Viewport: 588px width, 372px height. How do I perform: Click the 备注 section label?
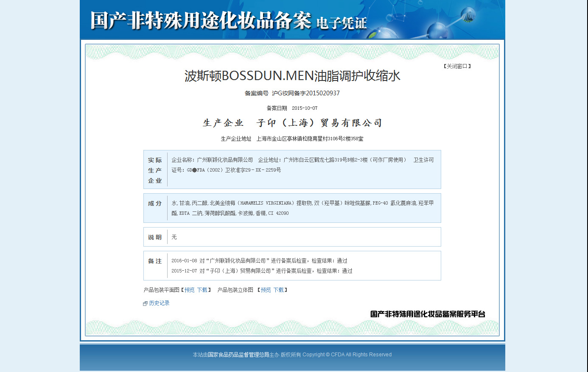point(155,261)
